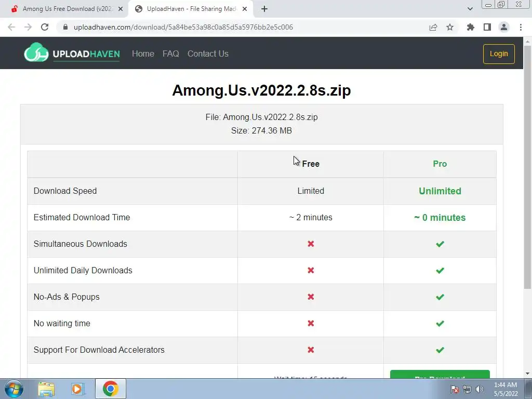Image resolution: width=532 pixels, height=399 pixels.
Task: Close the UploadHaven tab
Action: click(245, 9)
